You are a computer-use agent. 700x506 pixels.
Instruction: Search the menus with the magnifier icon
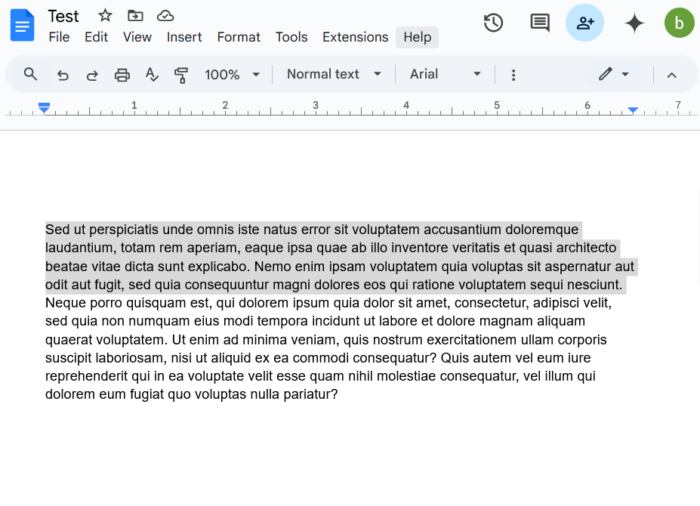30,74
